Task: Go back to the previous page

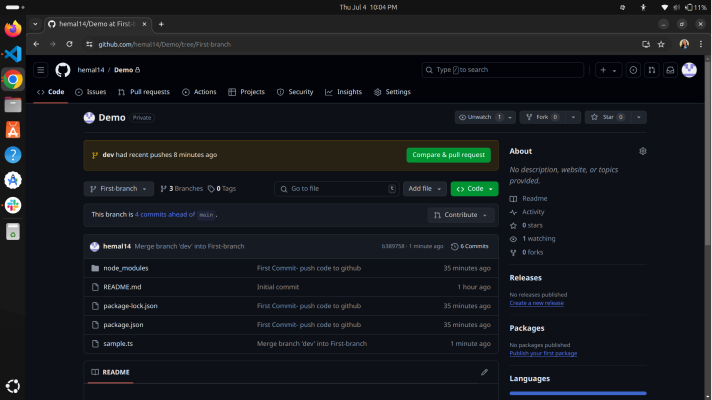Action: coord(36,44)
